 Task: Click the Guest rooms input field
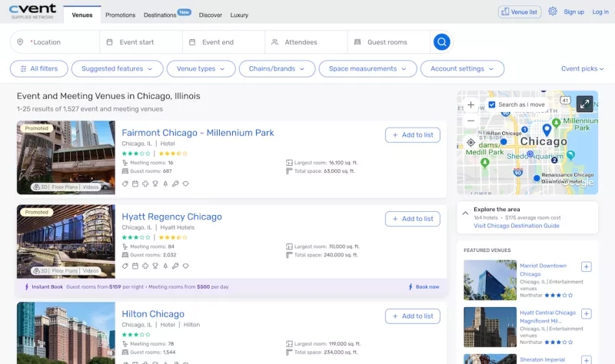tap(389, 42)
